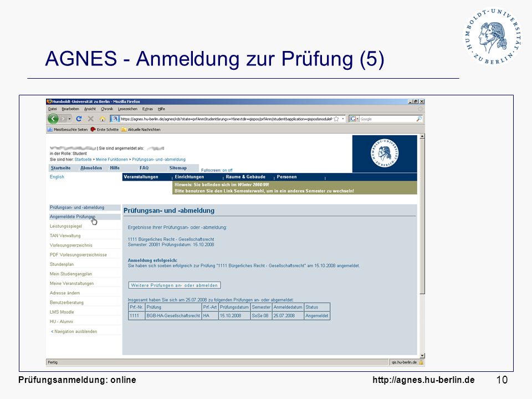
Task: Click the padlock icon in status bar
Action: pos(421,362)
